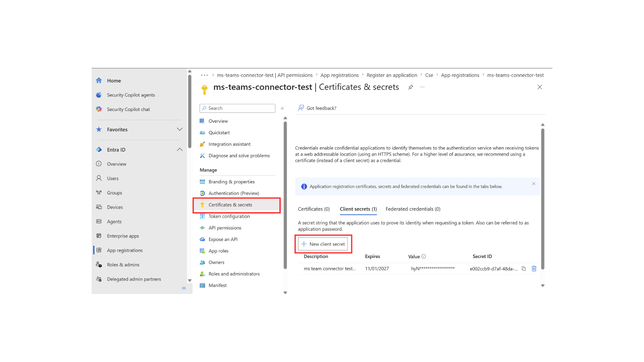Copy the Secret ID to clipboard
Image resolution: width=644 pixels, height=362 pixels.
pyautogui.click(x=524, y=268)
